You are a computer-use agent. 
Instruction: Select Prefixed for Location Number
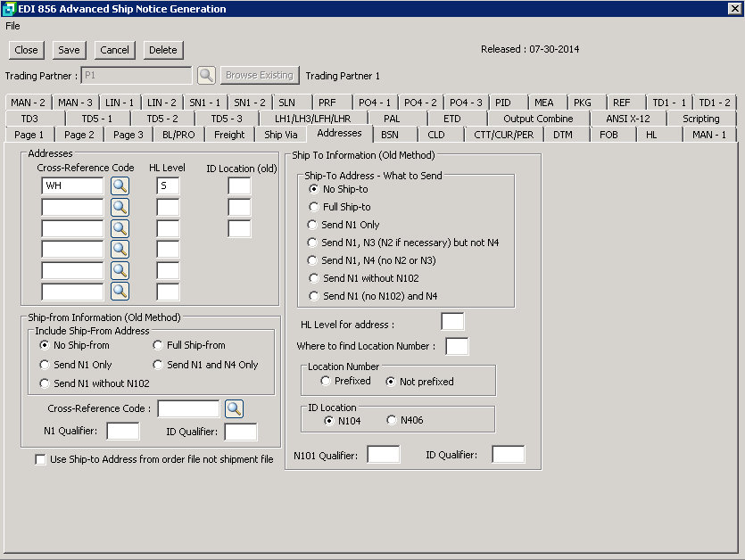coord(327,382)
